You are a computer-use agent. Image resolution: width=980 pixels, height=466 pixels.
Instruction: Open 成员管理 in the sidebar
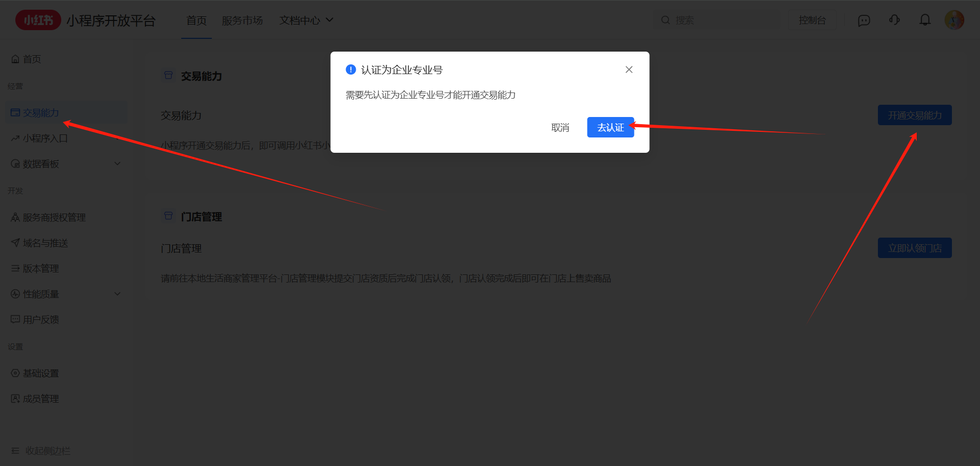coord(41,399)
